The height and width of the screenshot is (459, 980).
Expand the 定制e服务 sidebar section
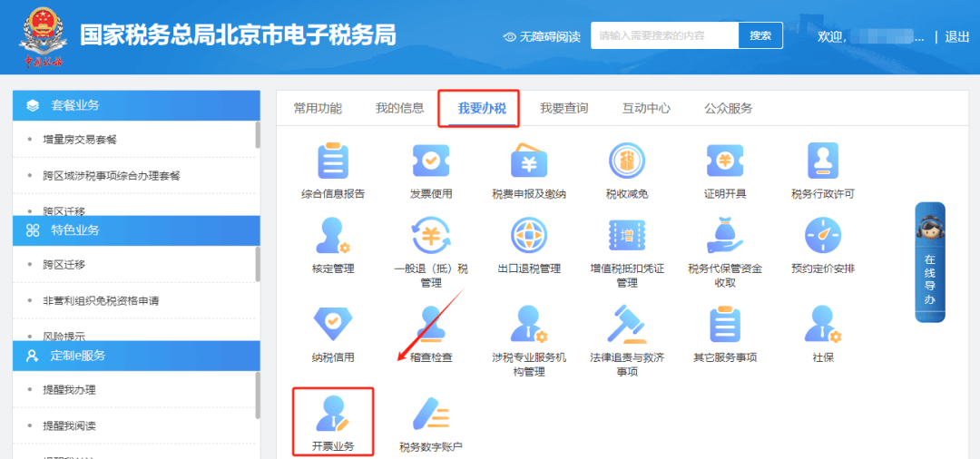tap(134, 356)
